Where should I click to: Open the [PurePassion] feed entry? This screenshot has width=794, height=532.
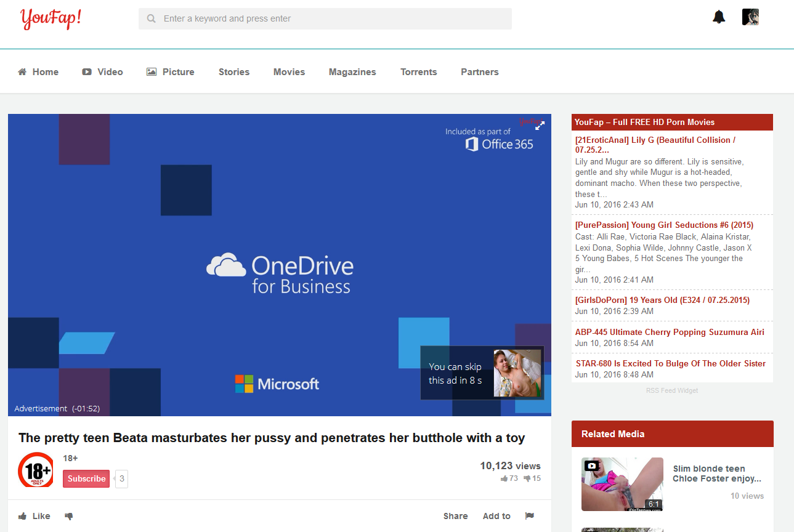[664, 225]
